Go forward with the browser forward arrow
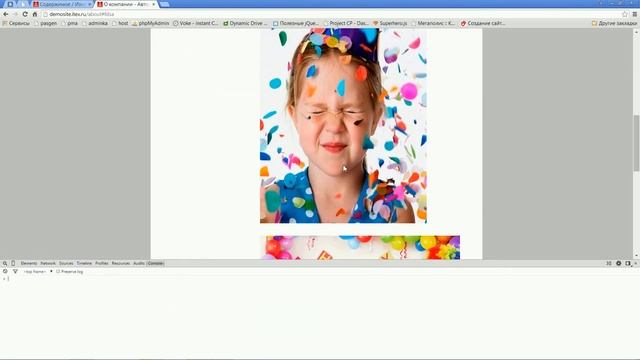Image resolution: width=640 pixels, height=360 pixels. click(x=15, y=14)
